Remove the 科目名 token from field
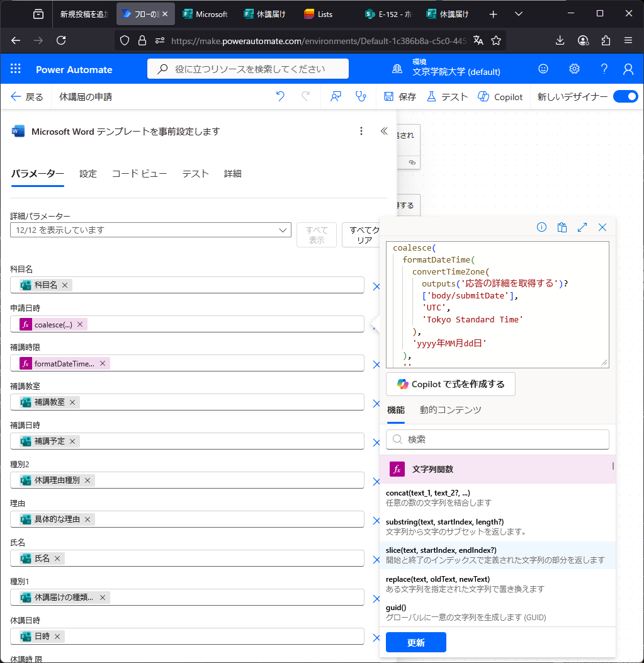 click(x=65, y=285)
